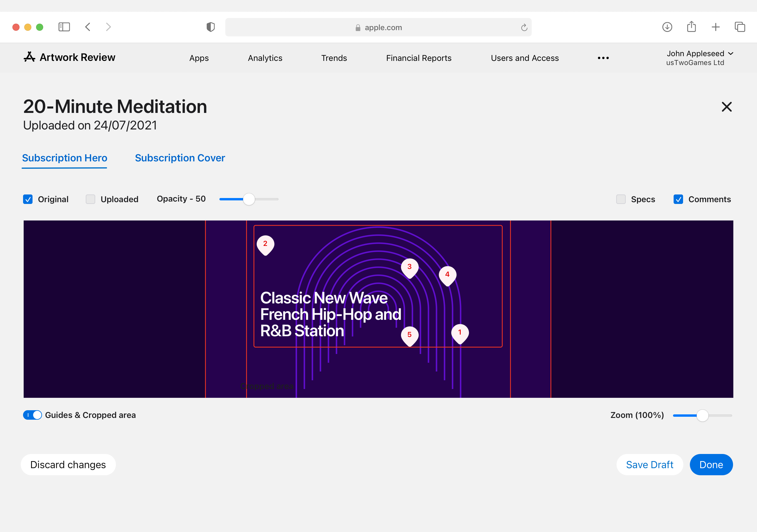
Task: Click the Discard changes button
Action: [x=68, y=464]
